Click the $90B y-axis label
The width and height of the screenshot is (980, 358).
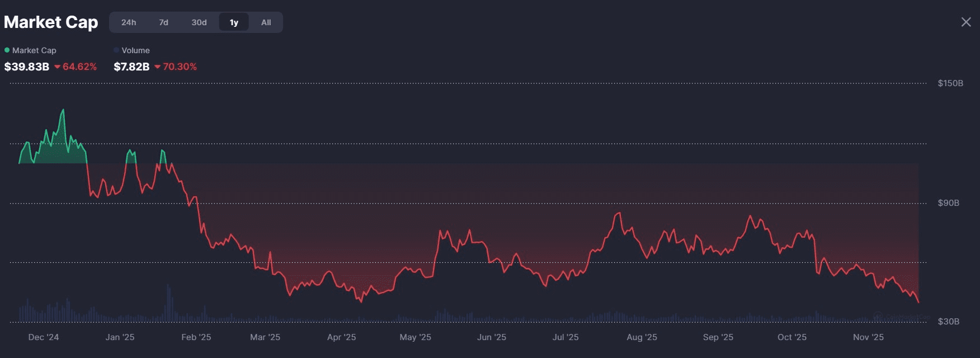point(948,202)
